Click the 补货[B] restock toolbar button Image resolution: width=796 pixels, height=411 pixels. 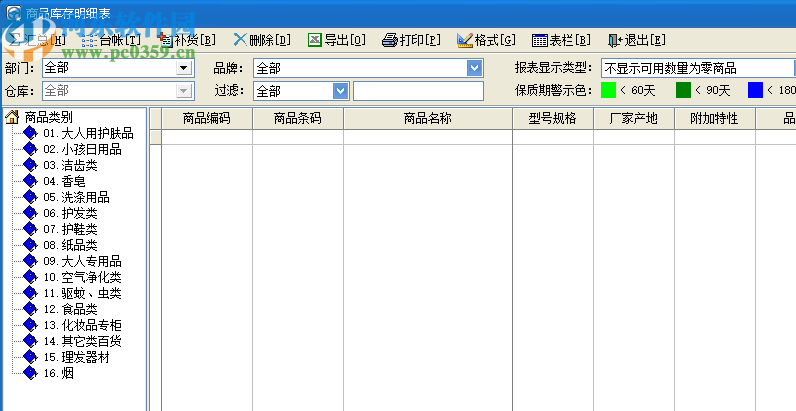187,40
